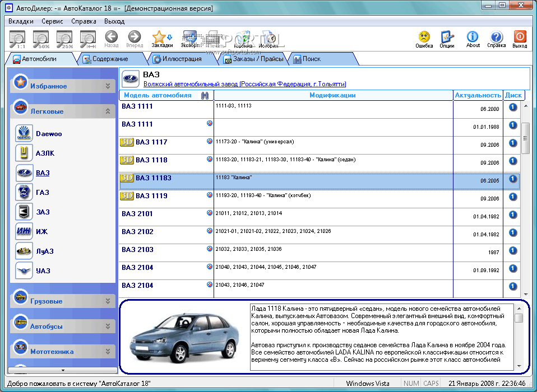Open the Волжский автомобильный завод link
Screen dimensions: 537x392
[244, 84]
